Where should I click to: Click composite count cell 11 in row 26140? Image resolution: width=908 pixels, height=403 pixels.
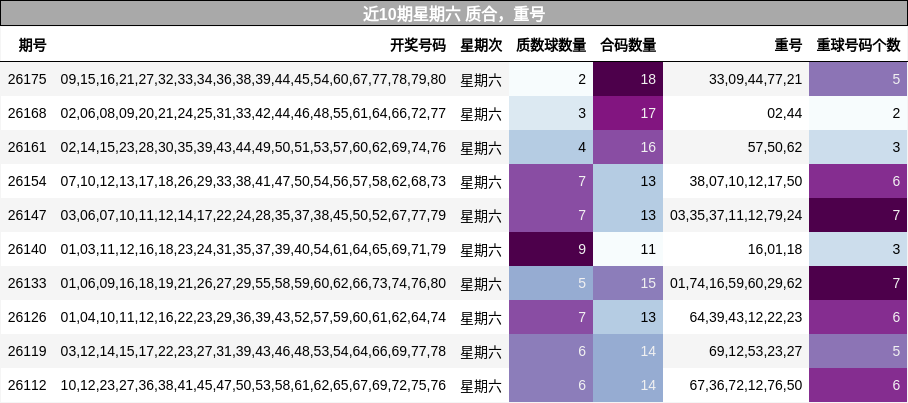tap(628, 250)
